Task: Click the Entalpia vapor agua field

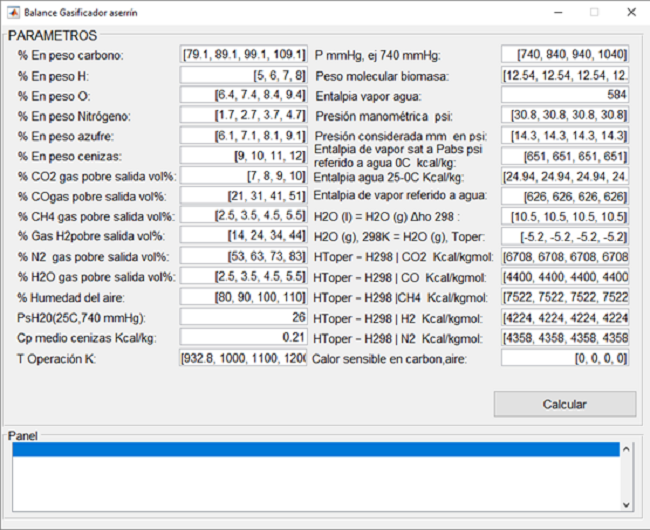Action: pos(565,95)
